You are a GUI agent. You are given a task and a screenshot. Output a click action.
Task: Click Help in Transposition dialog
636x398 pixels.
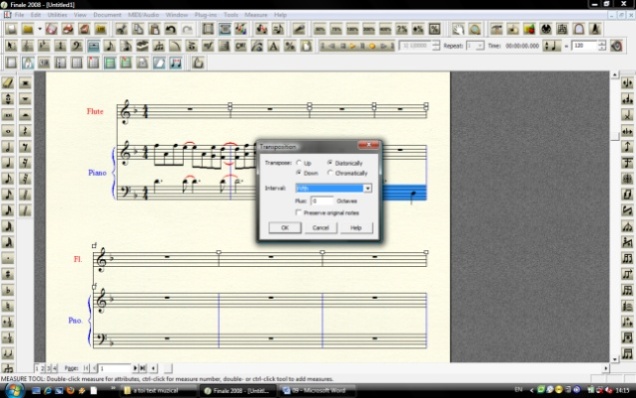coord(356,228)
